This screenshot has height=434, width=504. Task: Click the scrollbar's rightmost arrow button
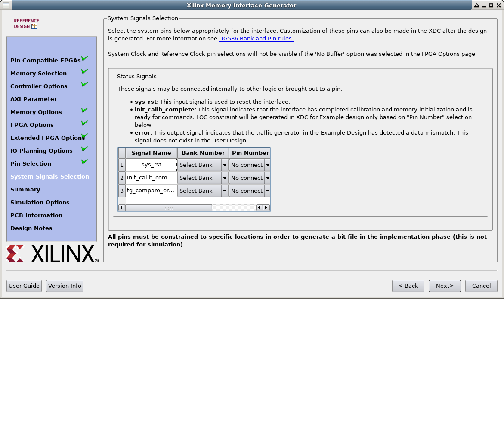266,207
